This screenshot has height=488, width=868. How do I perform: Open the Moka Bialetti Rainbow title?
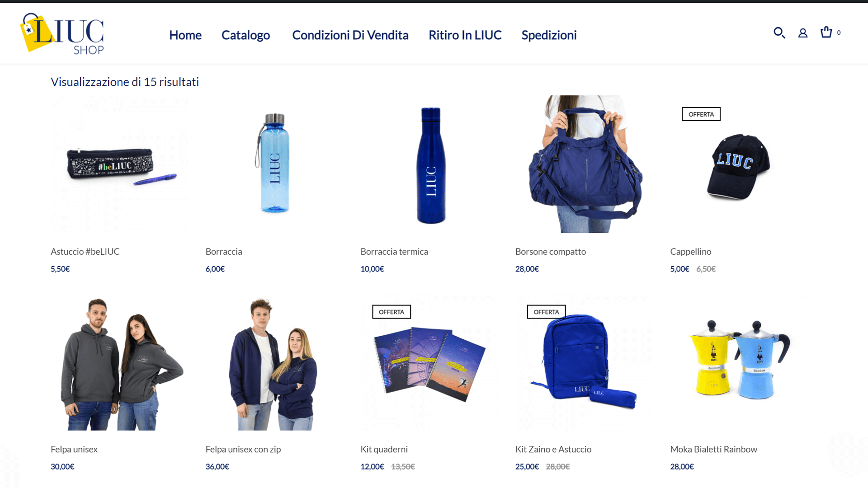[x=713, y=450]
